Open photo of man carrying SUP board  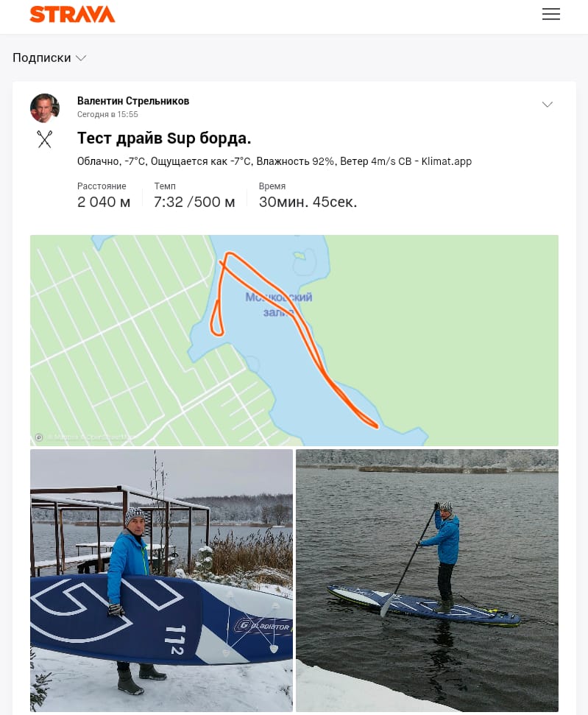161,580
